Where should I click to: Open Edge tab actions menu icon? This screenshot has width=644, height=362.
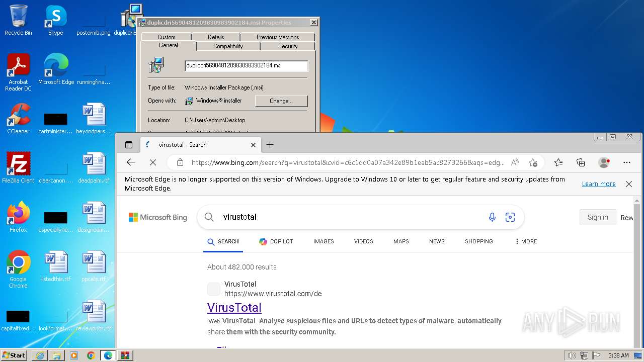129,145
